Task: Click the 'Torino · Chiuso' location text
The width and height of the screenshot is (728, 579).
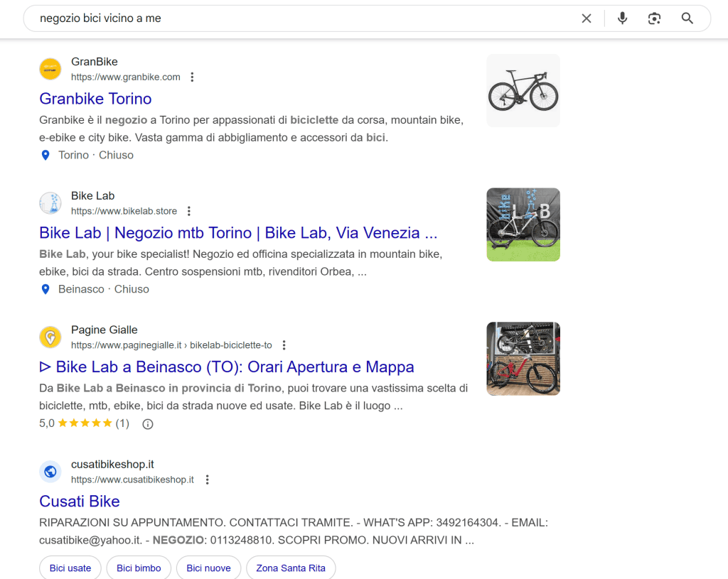Action: (x=96, y=156)
